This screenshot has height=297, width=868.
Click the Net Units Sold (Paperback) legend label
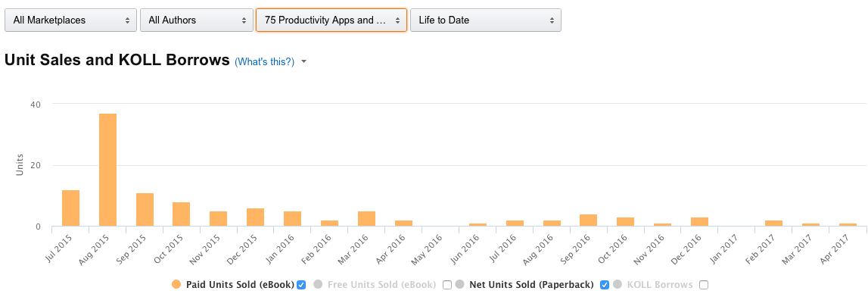pos(531,285)
